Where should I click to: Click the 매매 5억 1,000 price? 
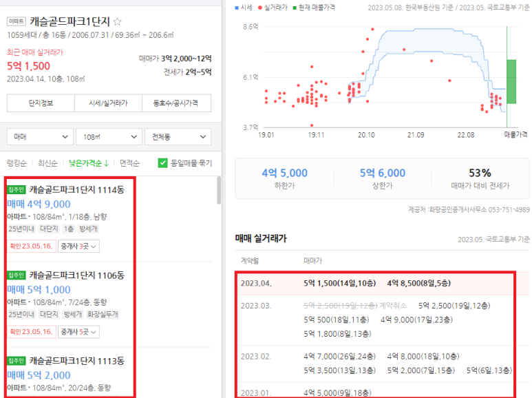point(39,290)
